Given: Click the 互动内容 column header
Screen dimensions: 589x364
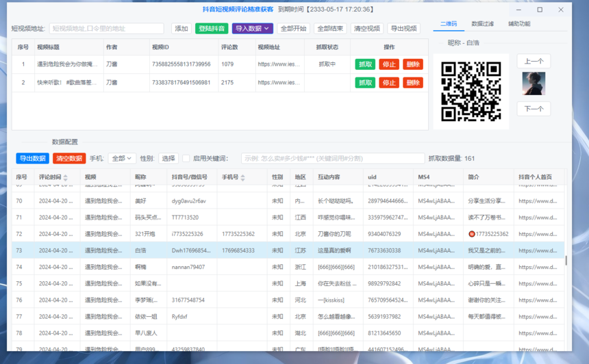Looking at the screenshot, I should coord(329,177).
